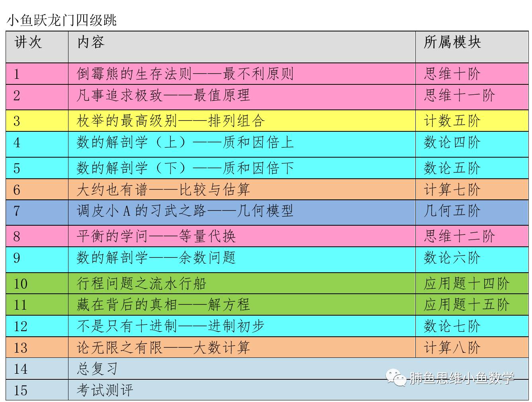Select lesson number 6 cell
Screen dimensions: 532x402
pyautogui.click(x=37, y=189)
